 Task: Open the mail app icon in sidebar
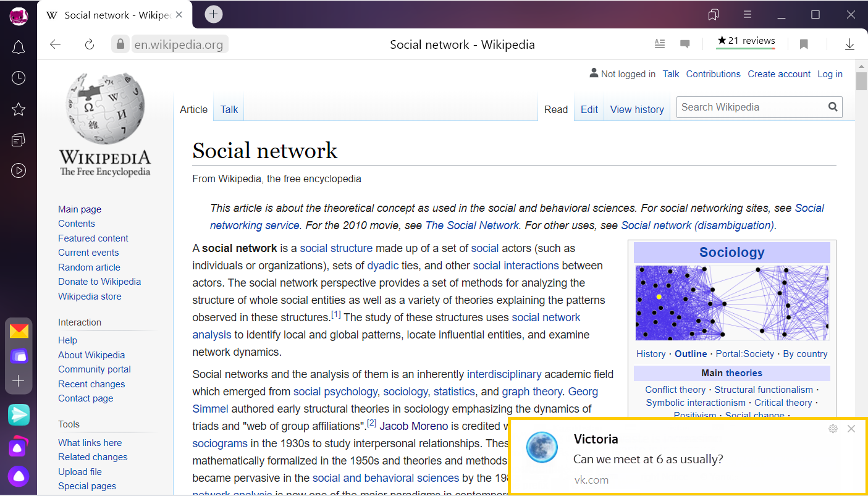point(19,331)
